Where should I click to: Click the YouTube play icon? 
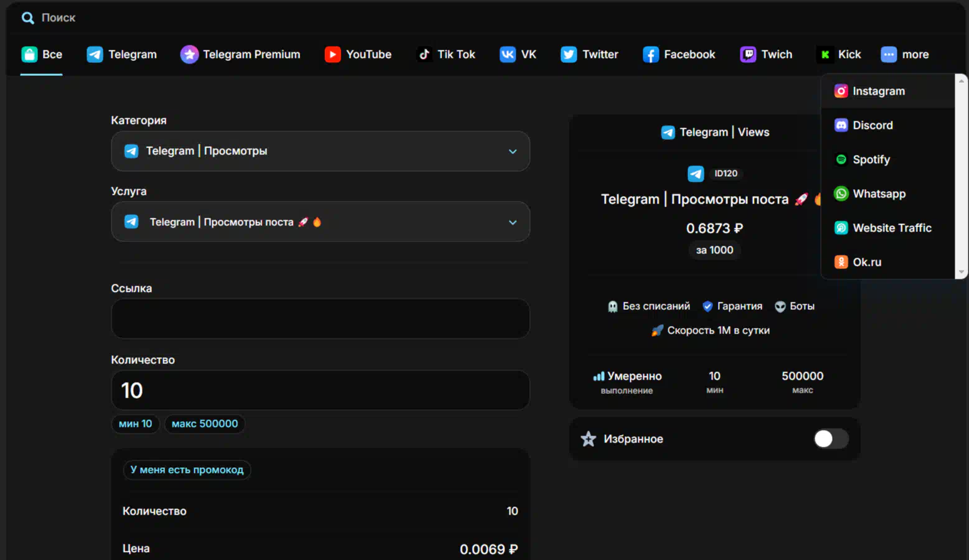pyautogui.click(x=333, y=55)
